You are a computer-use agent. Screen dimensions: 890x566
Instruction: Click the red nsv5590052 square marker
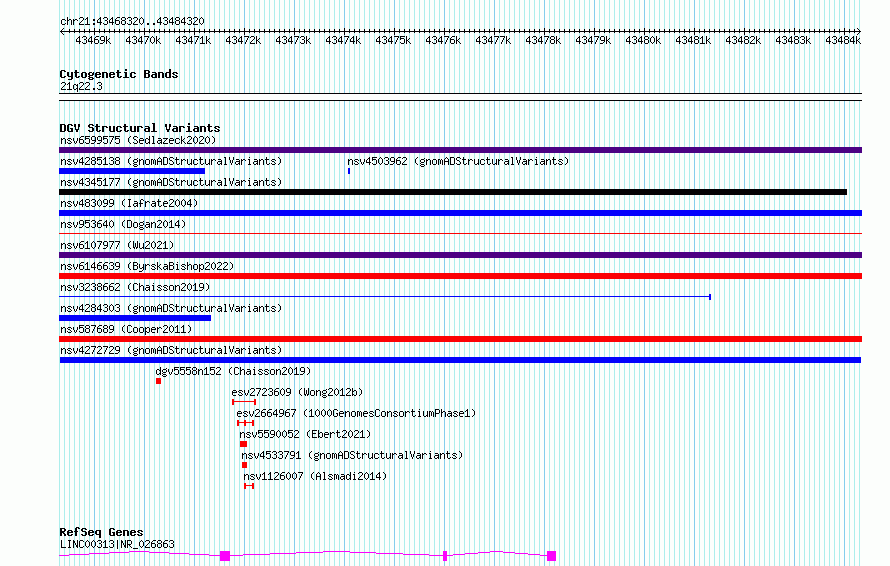click(x=244, y=444)
